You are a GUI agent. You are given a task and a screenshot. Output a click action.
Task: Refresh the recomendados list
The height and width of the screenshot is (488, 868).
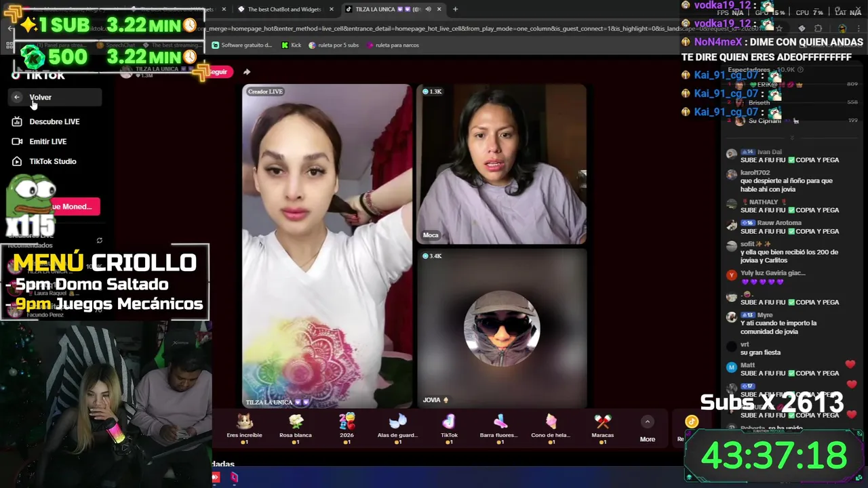pos(100,241)
